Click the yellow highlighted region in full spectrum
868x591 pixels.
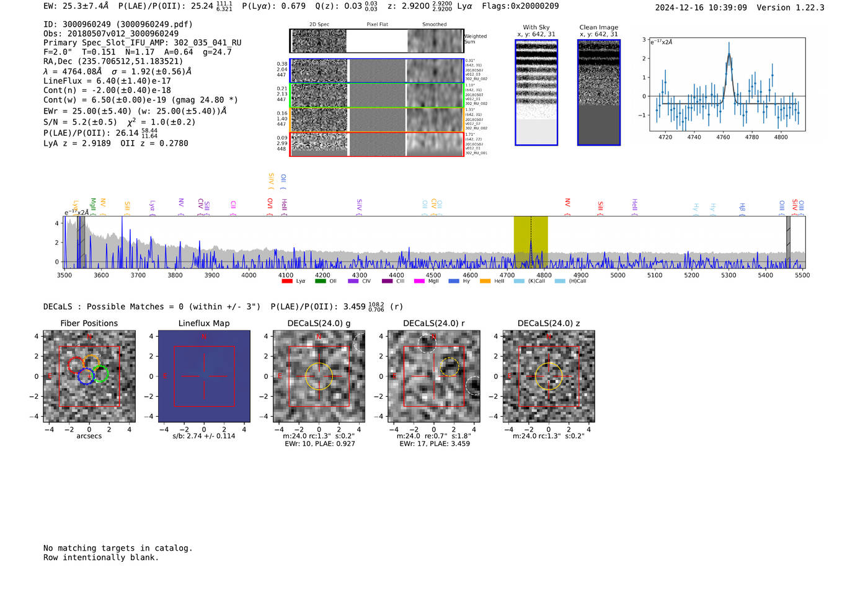(x=531, y=242)
